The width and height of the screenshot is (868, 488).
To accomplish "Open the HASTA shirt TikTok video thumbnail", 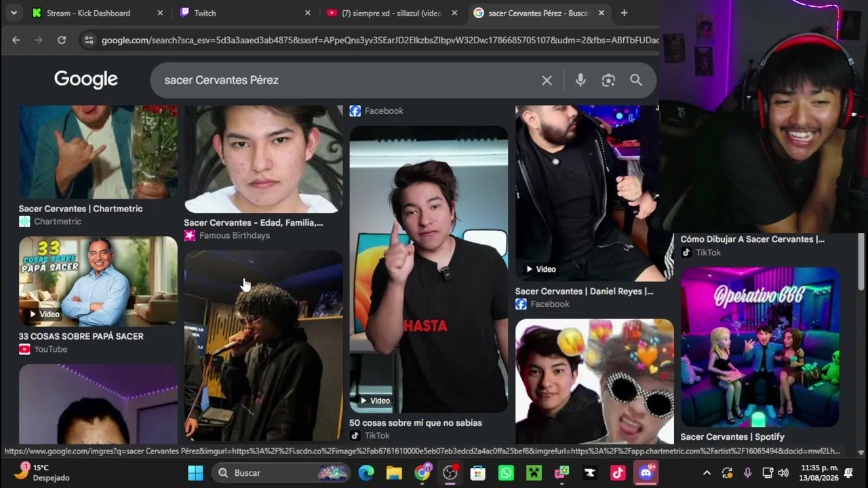I will pos(429,269).
